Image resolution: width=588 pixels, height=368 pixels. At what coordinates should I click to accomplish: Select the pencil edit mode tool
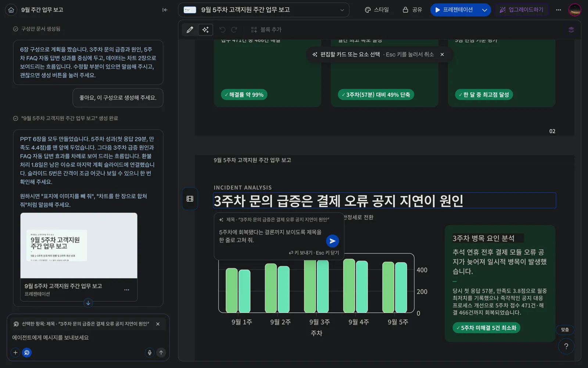(x=190, y=29)
